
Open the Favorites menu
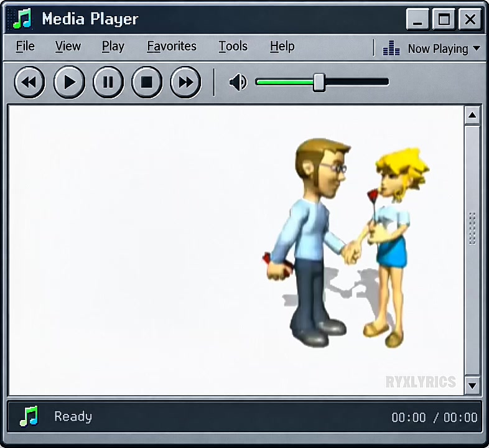tap(172, 46)
